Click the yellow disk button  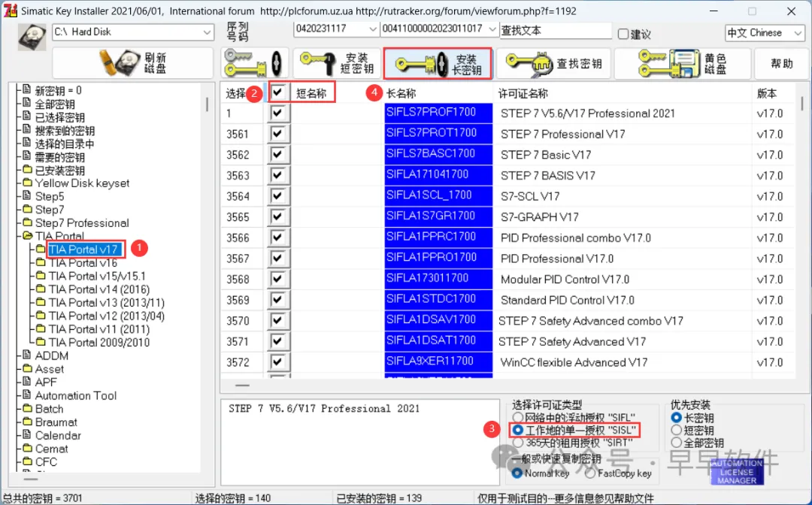(682, 63)
